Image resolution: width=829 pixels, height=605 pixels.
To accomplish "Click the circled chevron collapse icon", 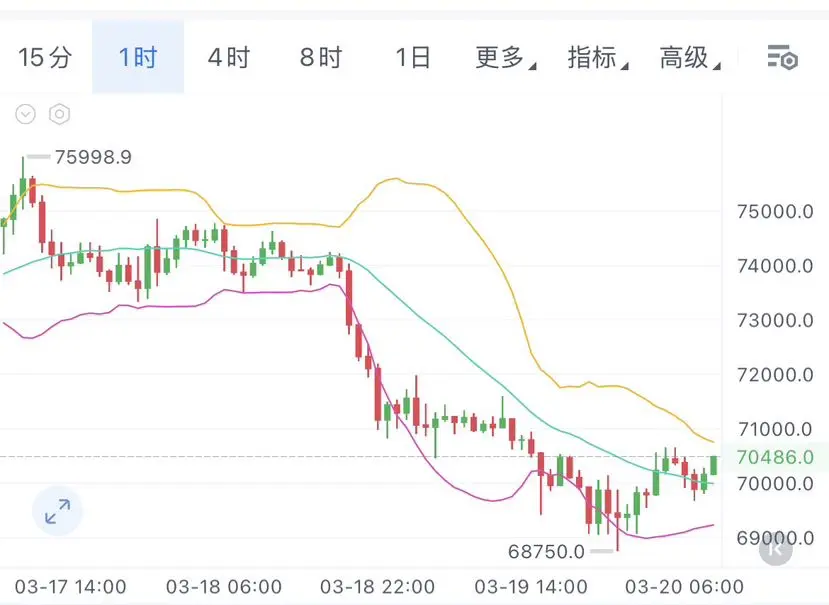I will (x=25, y=114).
